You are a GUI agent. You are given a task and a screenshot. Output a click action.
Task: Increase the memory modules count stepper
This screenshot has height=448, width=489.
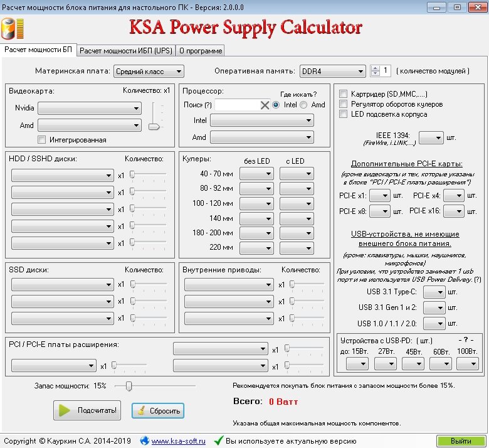[375, 68]
